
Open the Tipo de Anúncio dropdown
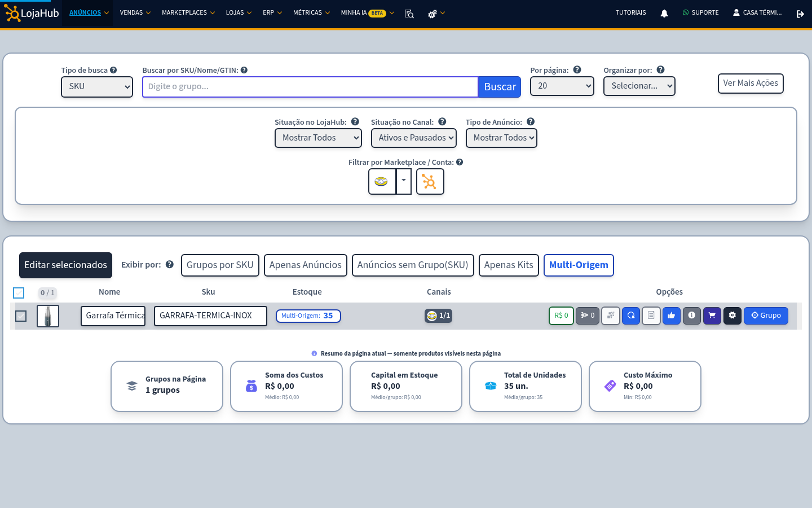pos(501,138)
